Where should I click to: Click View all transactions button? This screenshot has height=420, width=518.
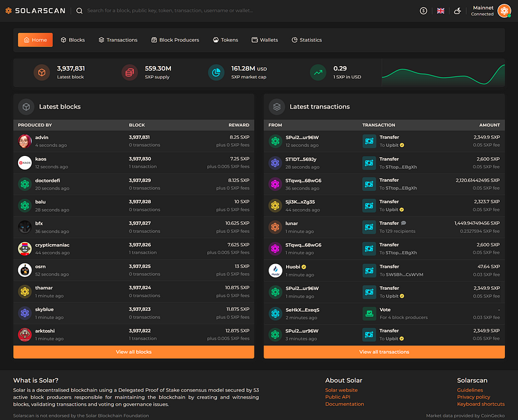(384, 352)
